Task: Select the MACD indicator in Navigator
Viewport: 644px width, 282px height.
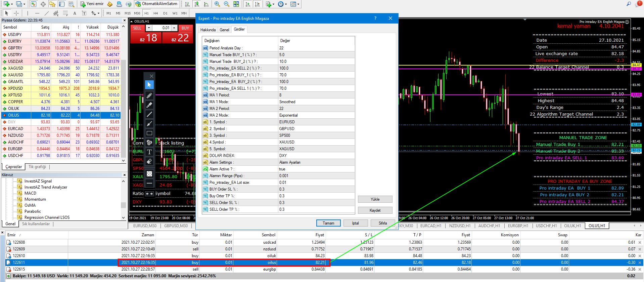Action: (30, 193)
